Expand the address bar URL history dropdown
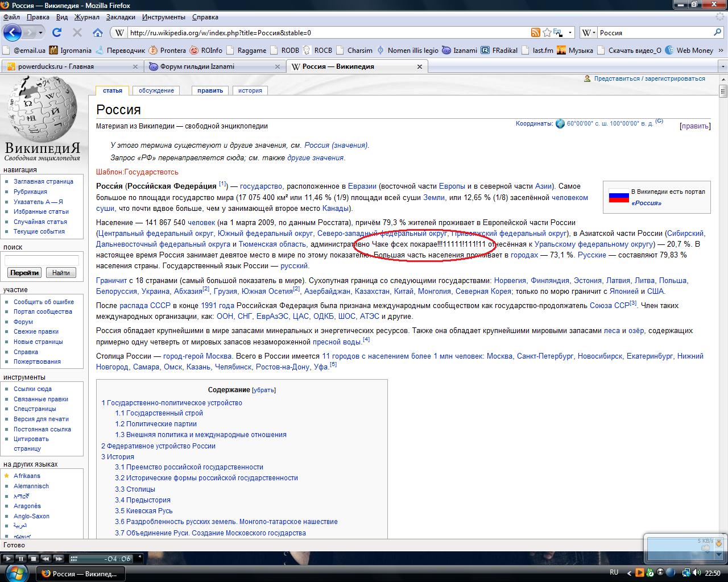This screenshot has height=582, width=728. click(569, 32)
